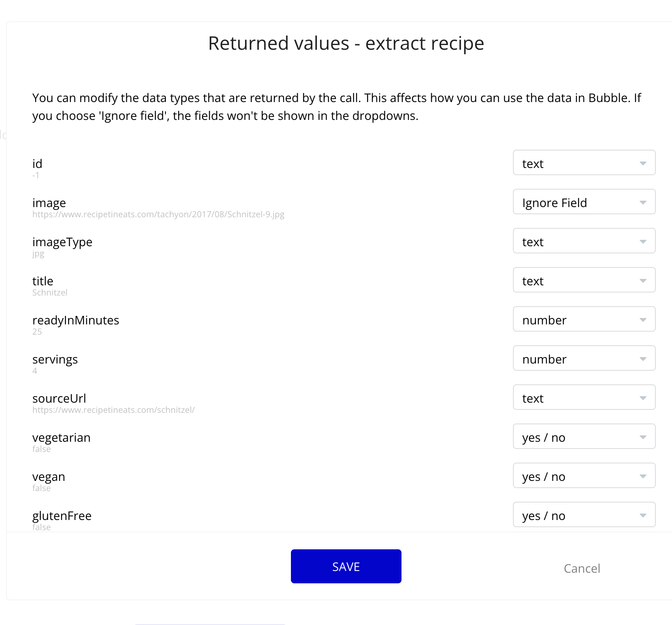This screenshot has height=625, width=672.
Task: Open the vegan yes / no dropdown
Action: [x=584, y=475]
